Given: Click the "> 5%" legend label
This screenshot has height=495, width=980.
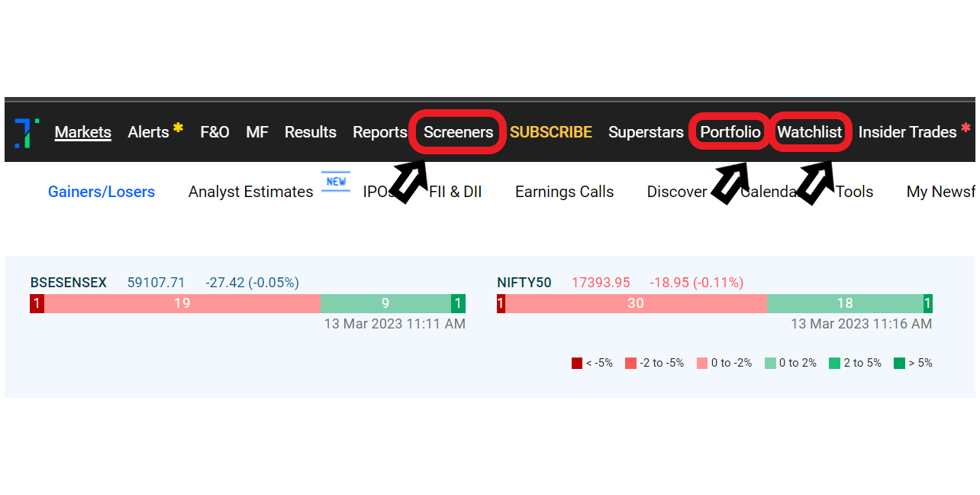Looking at the screenshot, I should click(920, 363).
